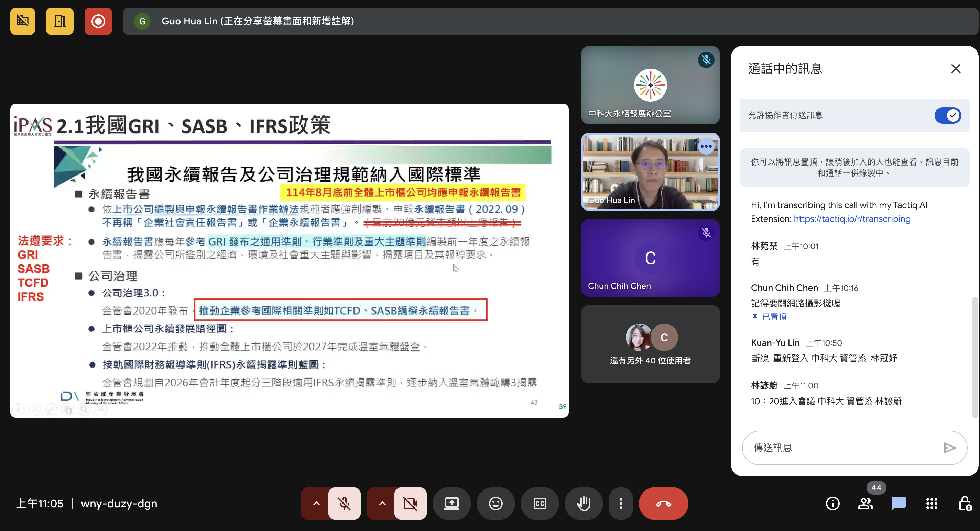Open the activities grid icon
This screenshot has width=980, height=531.
(x=932, y=504)
